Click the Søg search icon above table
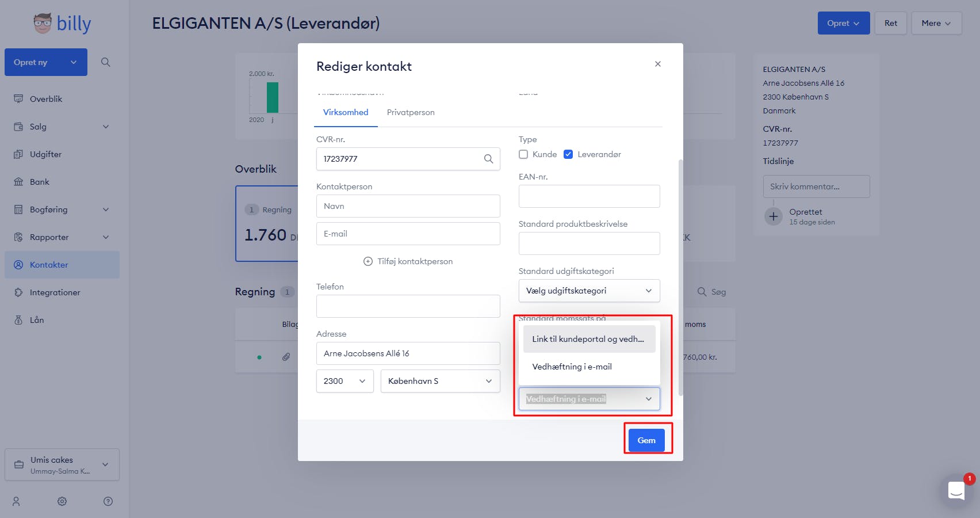 (702, 292)
